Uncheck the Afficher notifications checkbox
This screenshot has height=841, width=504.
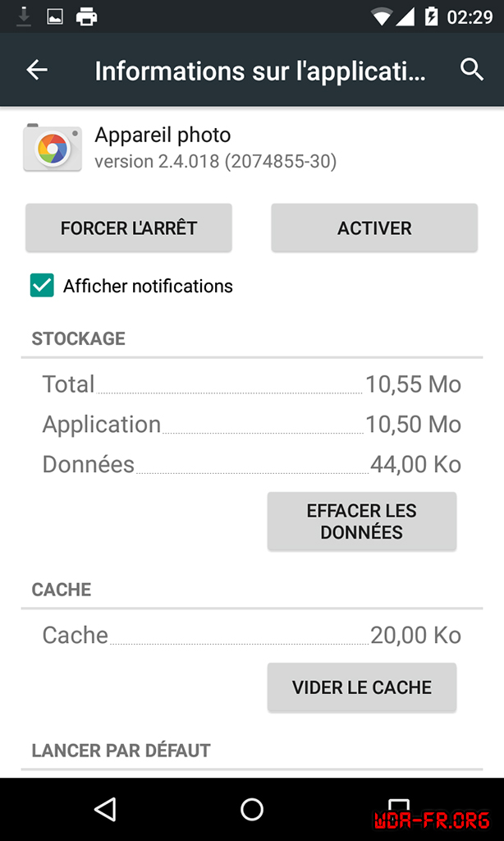[42, 286]
